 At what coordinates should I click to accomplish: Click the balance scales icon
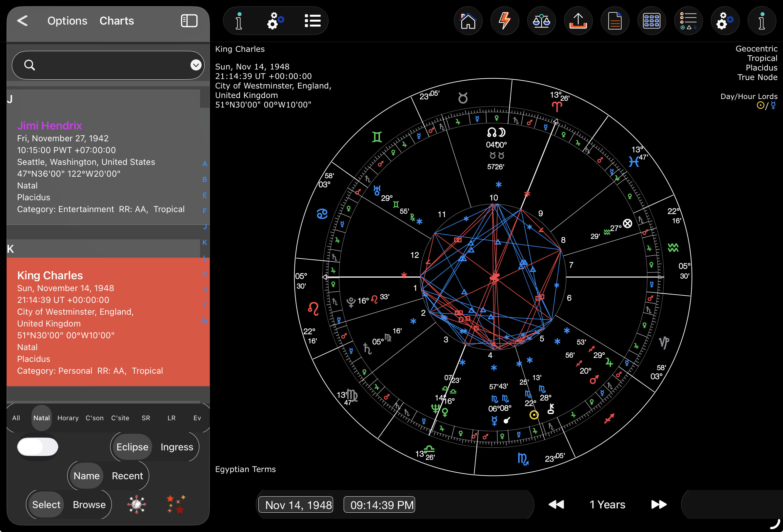541,21
